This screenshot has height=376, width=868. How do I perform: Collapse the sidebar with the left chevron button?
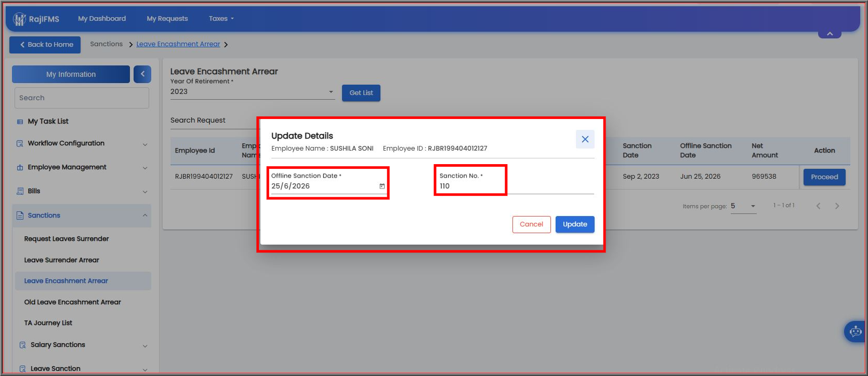(x=142, y=74)
